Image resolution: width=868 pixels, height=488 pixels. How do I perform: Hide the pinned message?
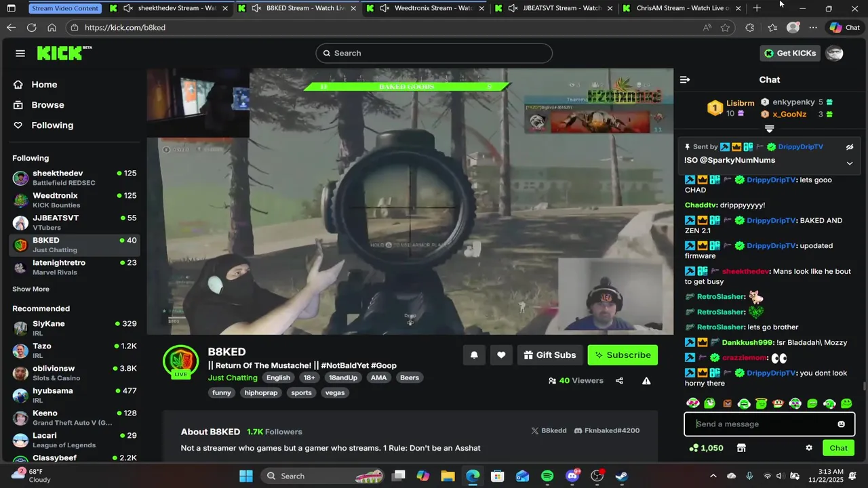pyautogui.click(x=849, y=146)
